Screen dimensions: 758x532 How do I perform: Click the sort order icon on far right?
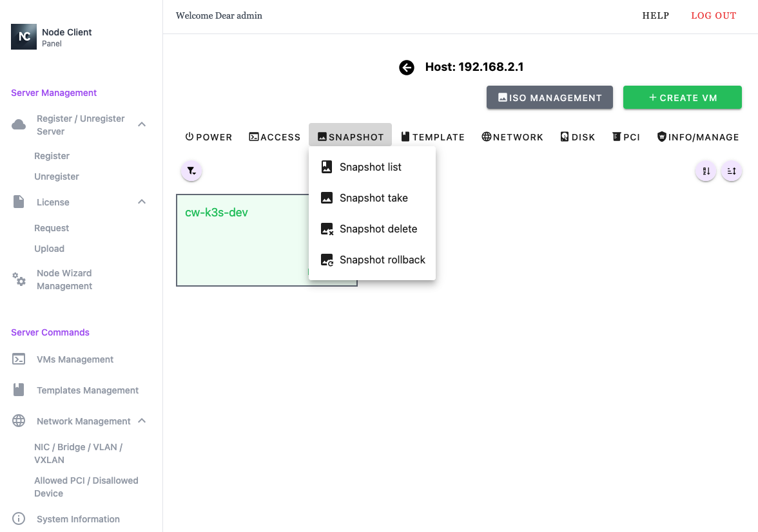pos(732,171)
